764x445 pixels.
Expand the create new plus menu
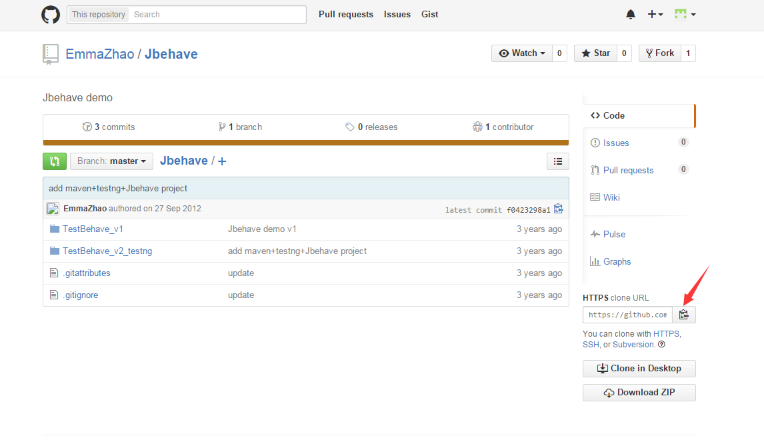[x=655, y=14]
